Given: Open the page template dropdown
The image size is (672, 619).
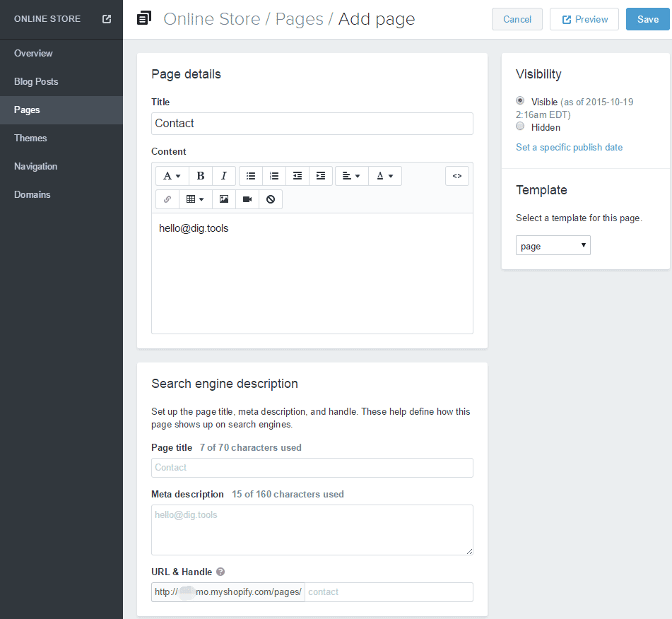Looking at the screenshot, I should coord(553,246).
